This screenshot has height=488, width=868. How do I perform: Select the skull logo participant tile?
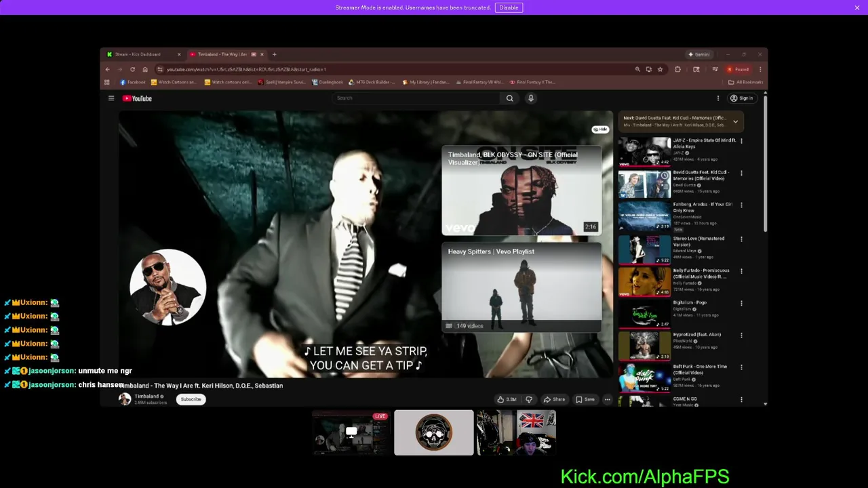click(434, 432)
